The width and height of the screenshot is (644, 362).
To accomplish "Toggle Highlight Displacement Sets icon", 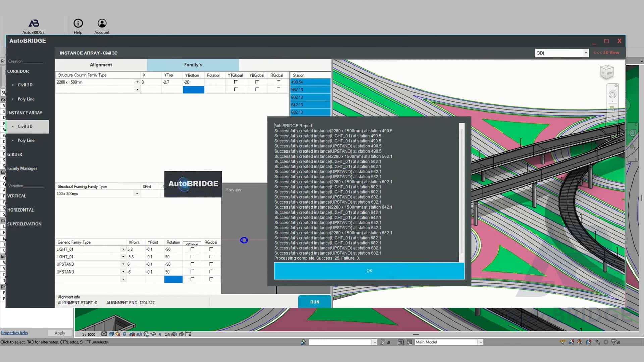I will pyautogui.click(x=181, y=334).
